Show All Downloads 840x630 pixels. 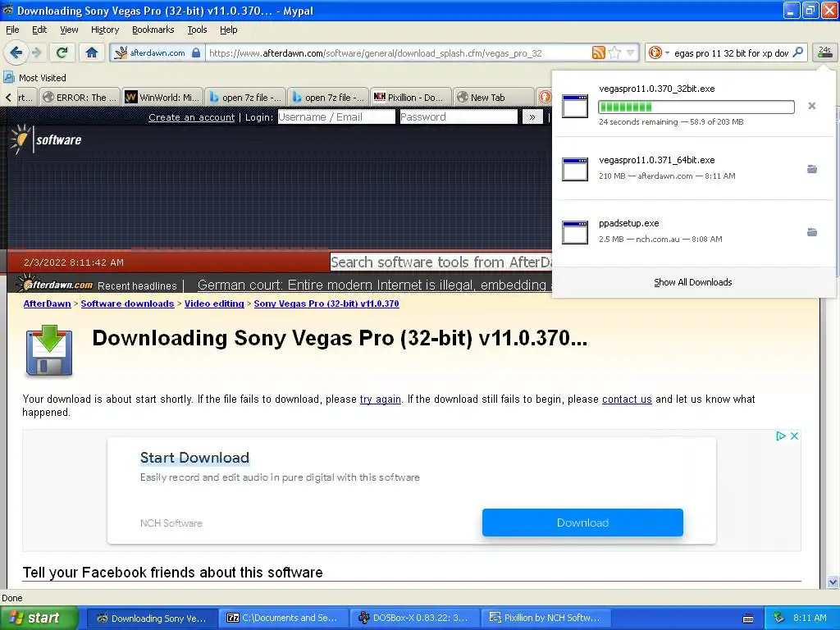pos(692,282)
